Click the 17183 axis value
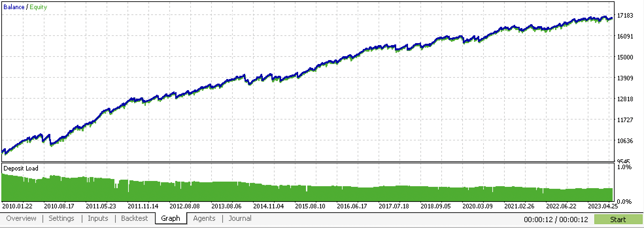The width and height of the screenshot is (644, 228). point(624,15)
